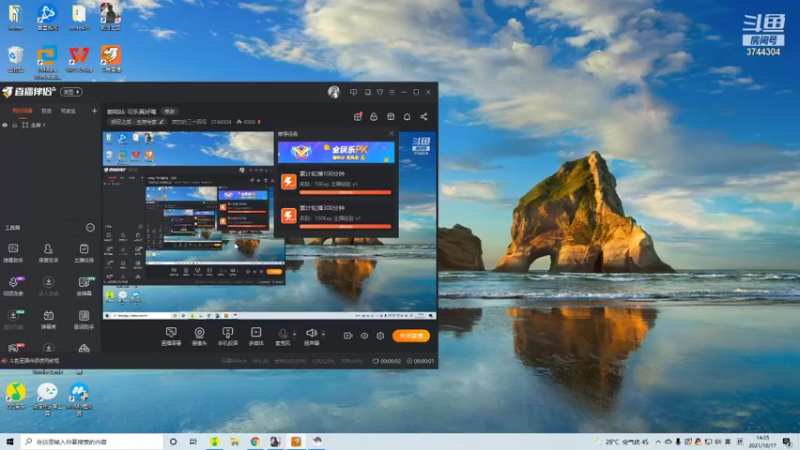Open the PK tool with red badge

tap(13, 348)
